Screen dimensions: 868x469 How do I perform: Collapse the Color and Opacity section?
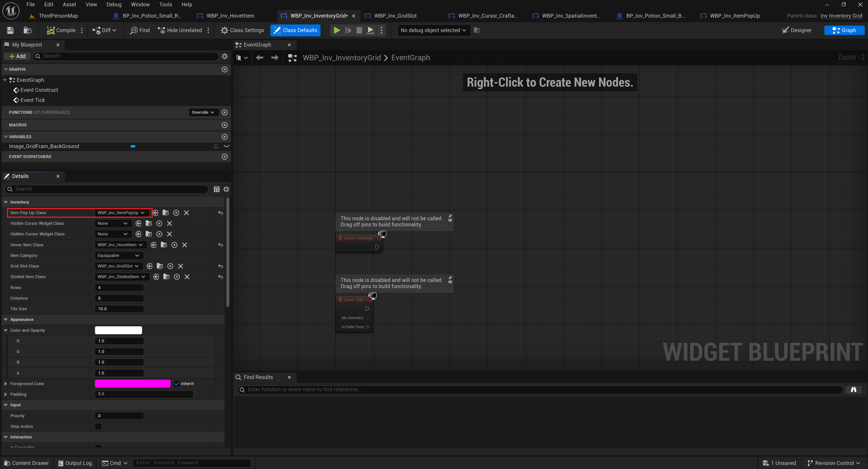(6, 330)
